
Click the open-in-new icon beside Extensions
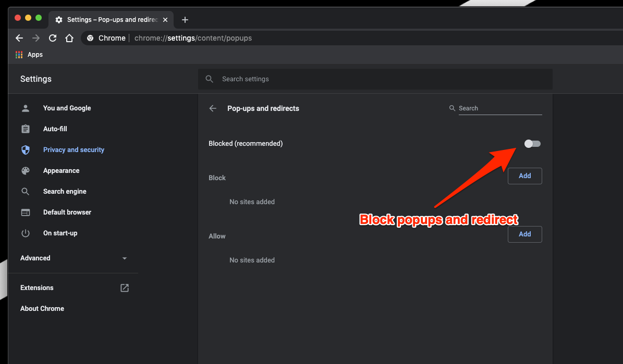point(125,288)
